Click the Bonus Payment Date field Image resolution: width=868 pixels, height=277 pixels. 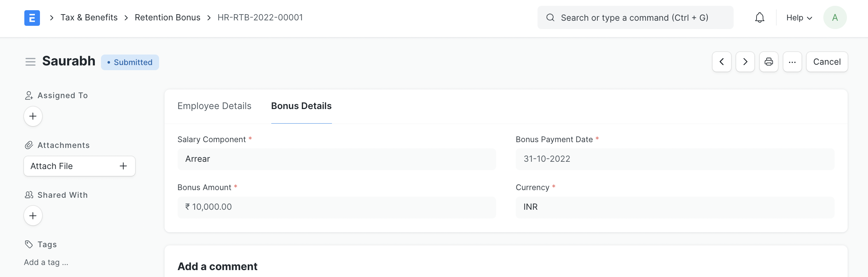click(675, 159)
